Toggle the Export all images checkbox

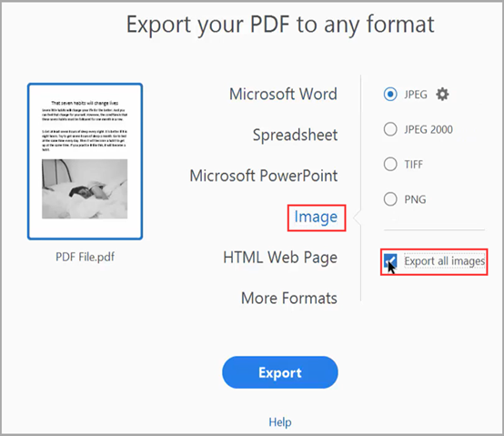(x=390, y=261)
